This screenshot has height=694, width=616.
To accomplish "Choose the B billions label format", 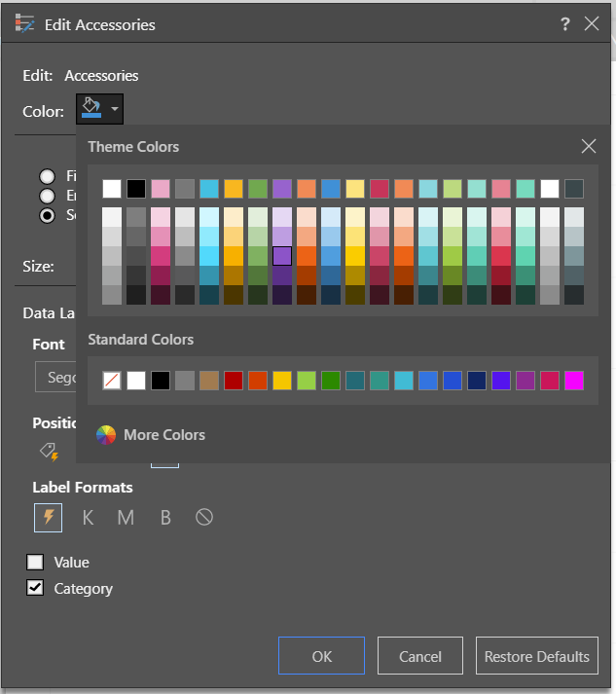I will tap(165, 518).
